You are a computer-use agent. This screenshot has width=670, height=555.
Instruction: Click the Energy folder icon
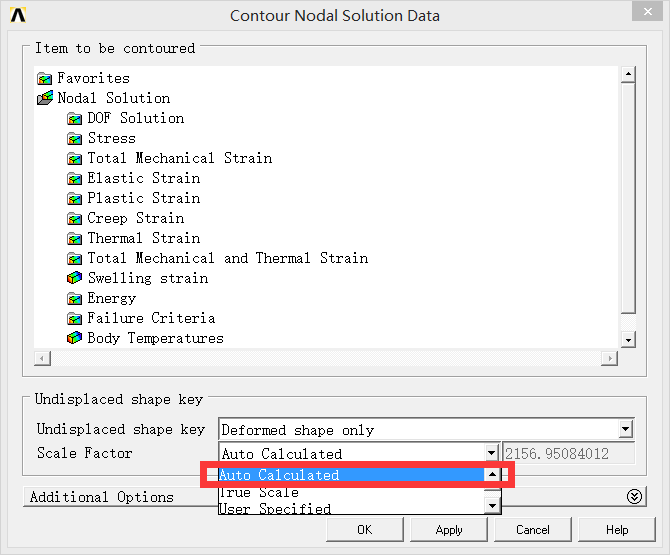click(74, 298)
